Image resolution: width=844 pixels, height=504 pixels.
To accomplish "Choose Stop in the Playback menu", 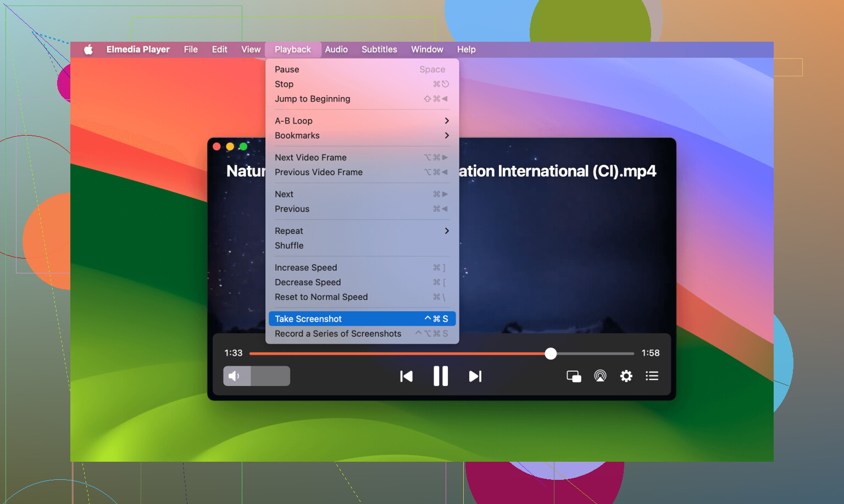I will pos(362,84).
